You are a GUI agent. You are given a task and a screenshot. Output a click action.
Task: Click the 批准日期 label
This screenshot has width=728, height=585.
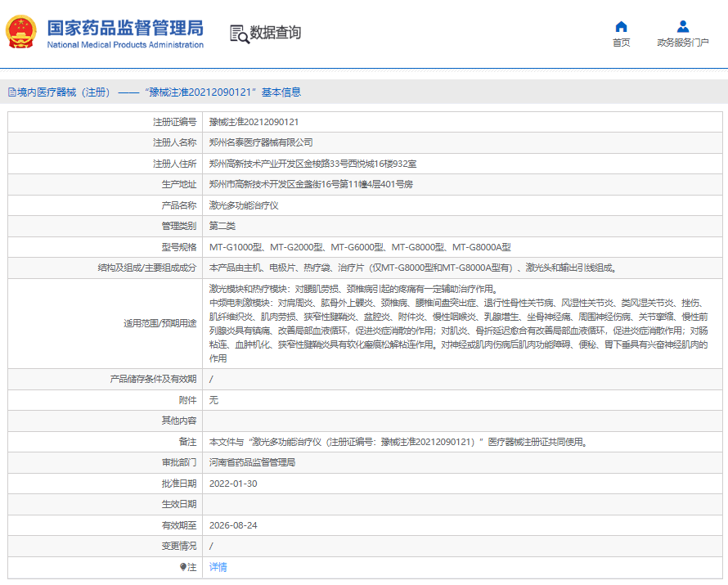coord(179,484)
